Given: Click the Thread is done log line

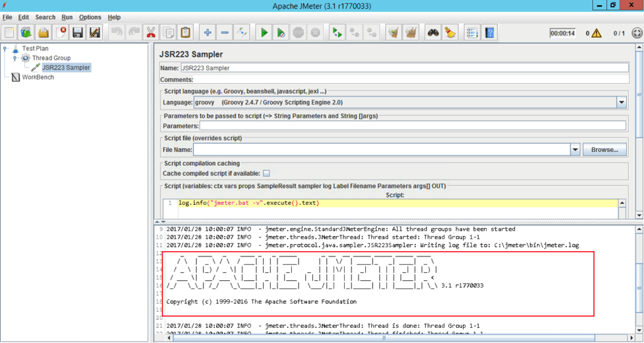Looking at the screenshot, I should click(323, 326).
